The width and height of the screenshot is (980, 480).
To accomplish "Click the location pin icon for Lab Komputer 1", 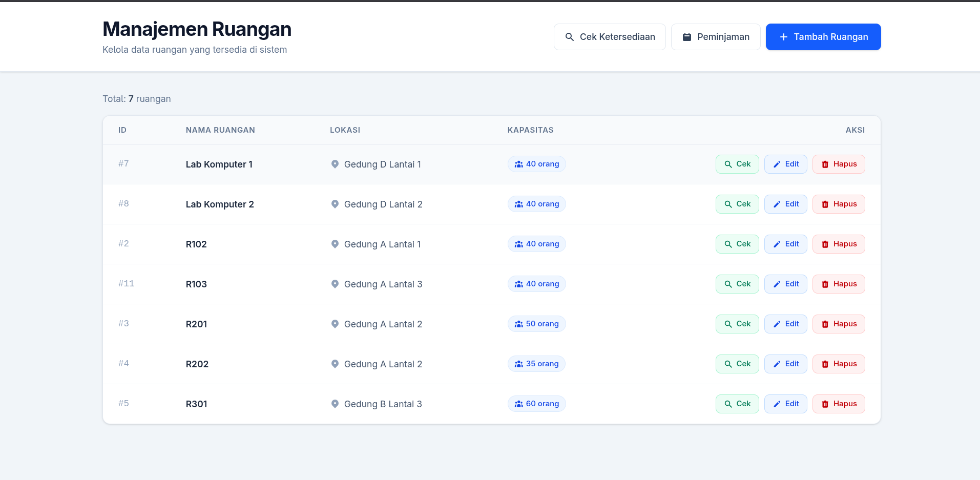I will pyautogui.click(x=336, y=164).
